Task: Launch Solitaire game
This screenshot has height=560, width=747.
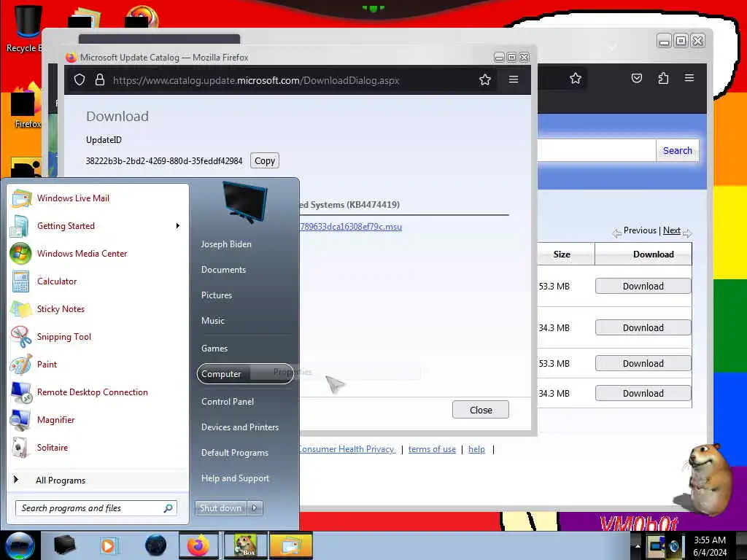Action: point(53,448)
